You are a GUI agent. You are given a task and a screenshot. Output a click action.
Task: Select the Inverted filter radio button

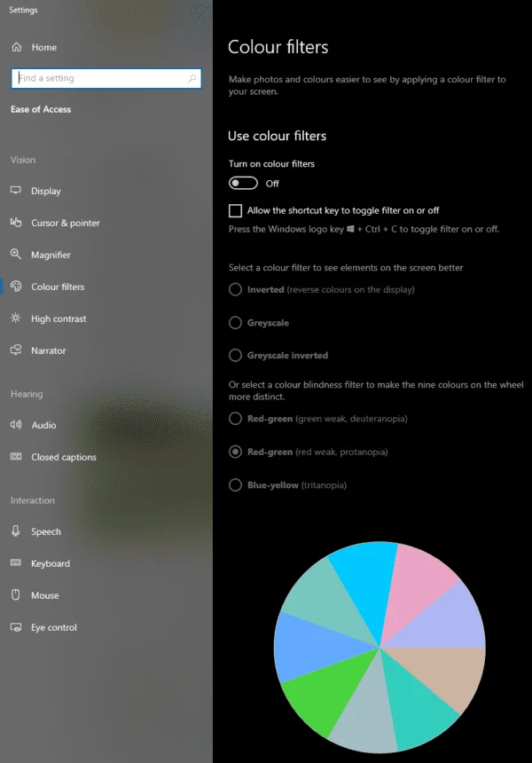[235, 289]
